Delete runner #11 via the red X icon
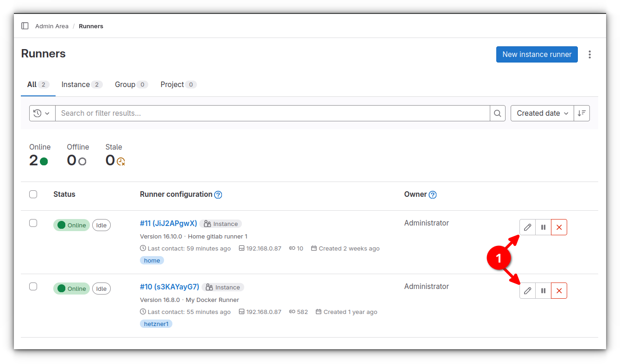 558,227
